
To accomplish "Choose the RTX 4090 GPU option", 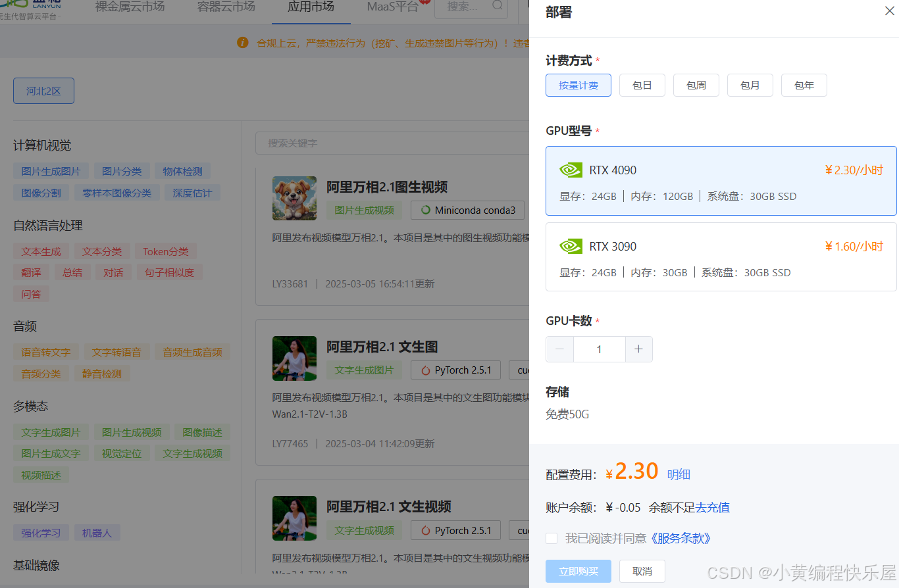I will coord(721,181).
